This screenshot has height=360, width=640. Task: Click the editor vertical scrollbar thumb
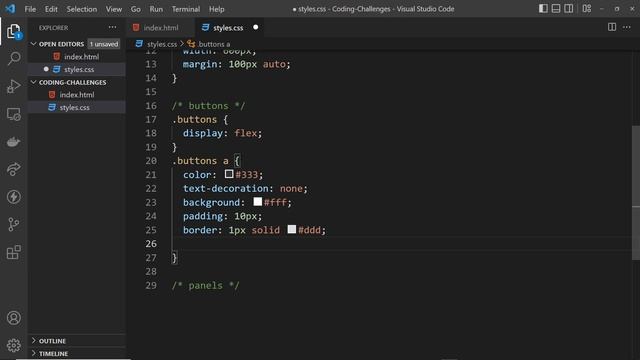pyautogui.click(x=636, y=193)
